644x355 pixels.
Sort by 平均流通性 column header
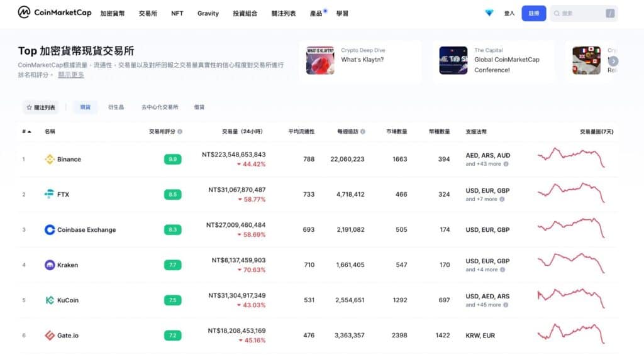pyautogui.click(x=301, y=132)
